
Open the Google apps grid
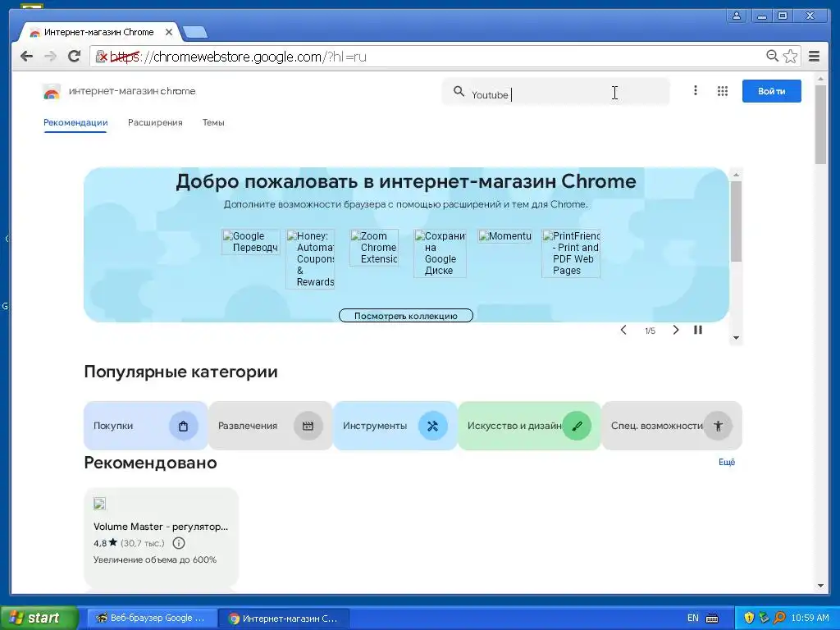[722, 91]
